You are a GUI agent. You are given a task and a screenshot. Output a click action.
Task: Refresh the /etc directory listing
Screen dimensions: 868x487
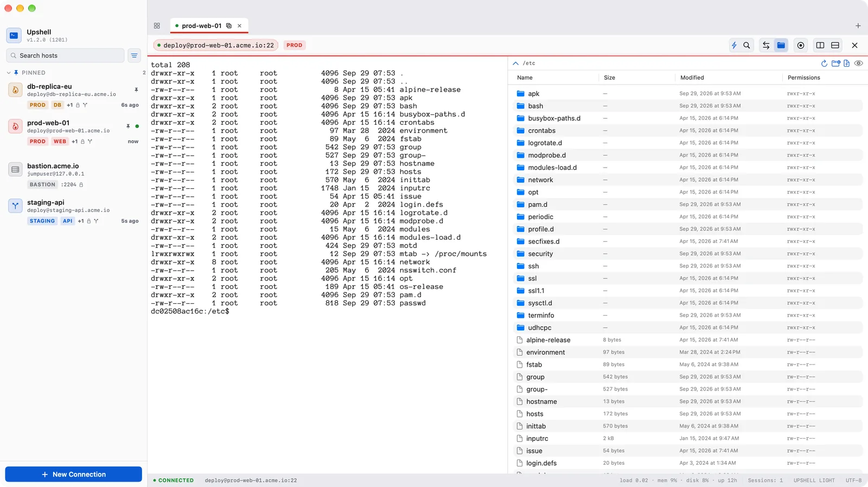824,63
